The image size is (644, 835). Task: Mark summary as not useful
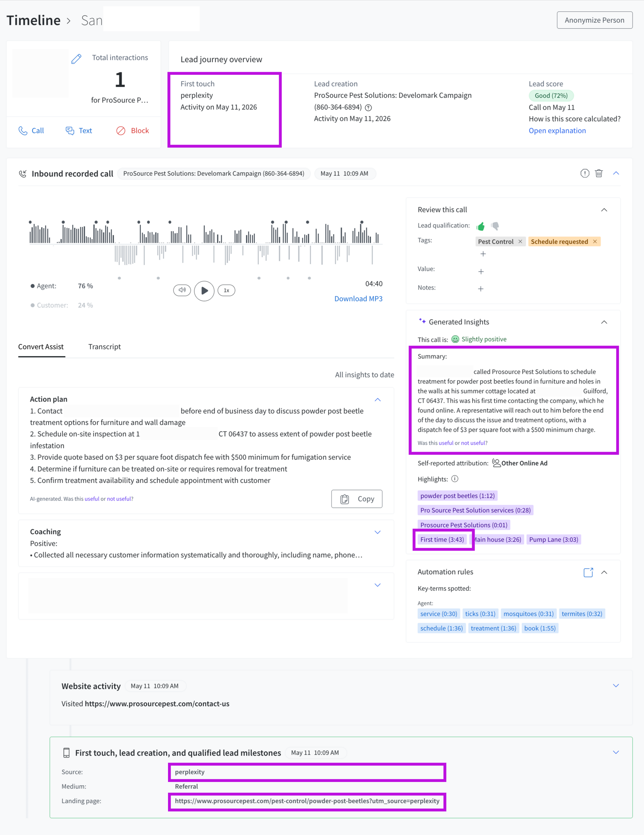[x=473, y=443]
